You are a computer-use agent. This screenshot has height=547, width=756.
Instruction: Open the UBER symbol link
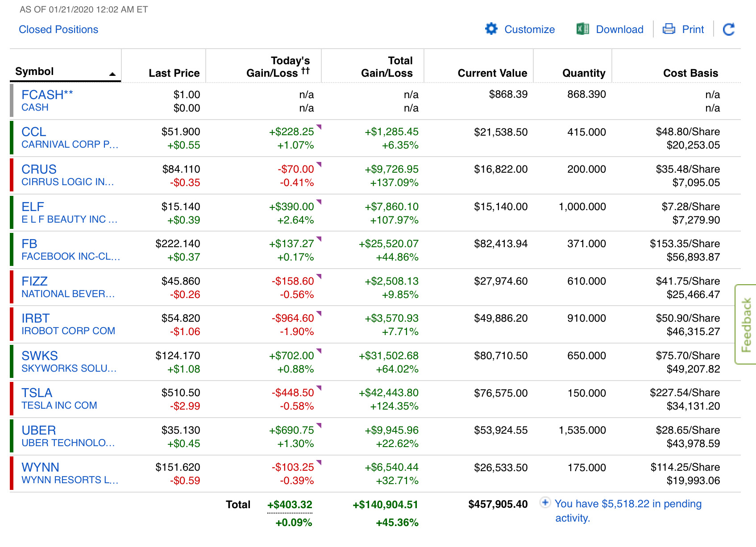[39, 431]
